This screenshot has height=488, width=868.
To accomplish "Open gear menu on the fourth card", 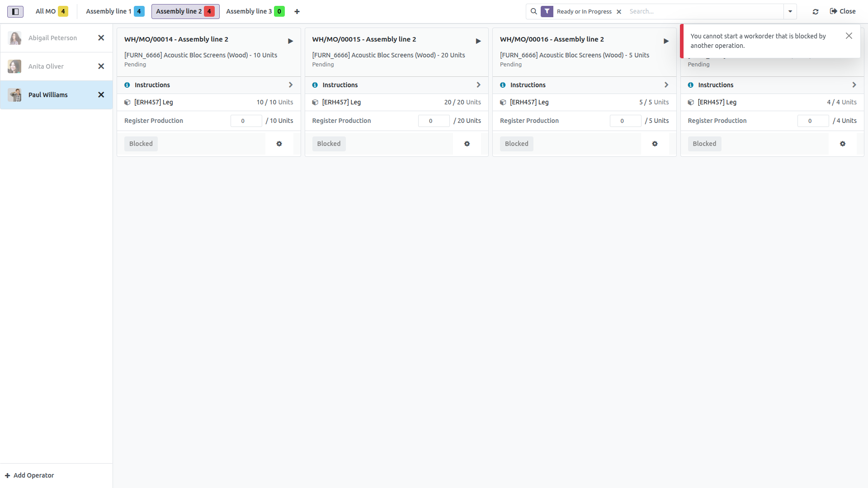I will 843,144.
